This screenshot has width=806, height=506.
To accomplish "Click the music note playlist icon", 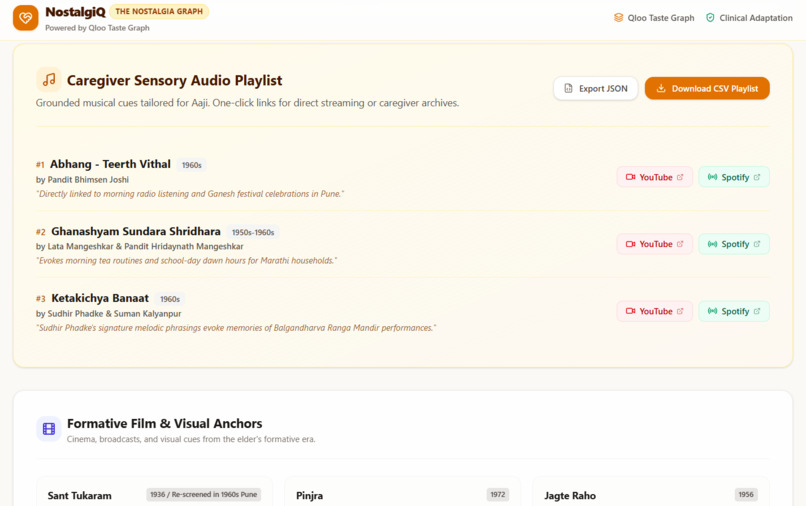I will (x=49, y=80).
